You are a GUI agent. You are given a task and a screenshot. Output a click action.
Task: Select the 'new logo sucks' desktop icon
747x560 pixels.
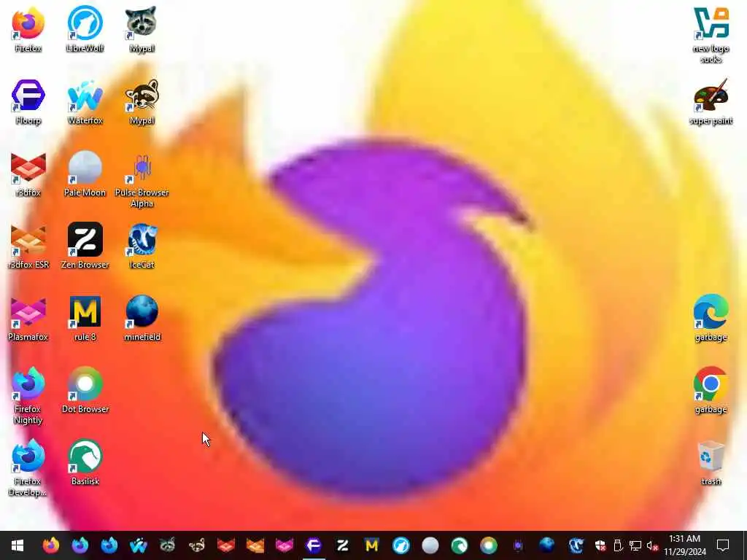pos(711,34)
